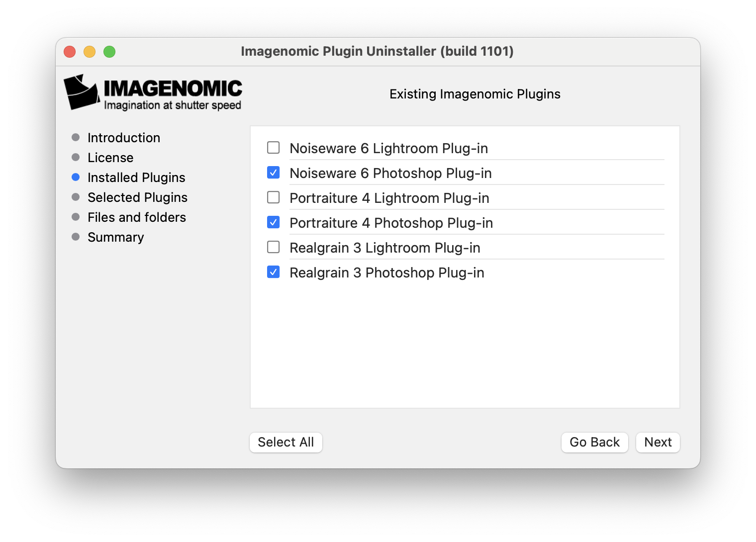
Task: Click the Introduction step in sidebar
Action: [x=124, y=138]
